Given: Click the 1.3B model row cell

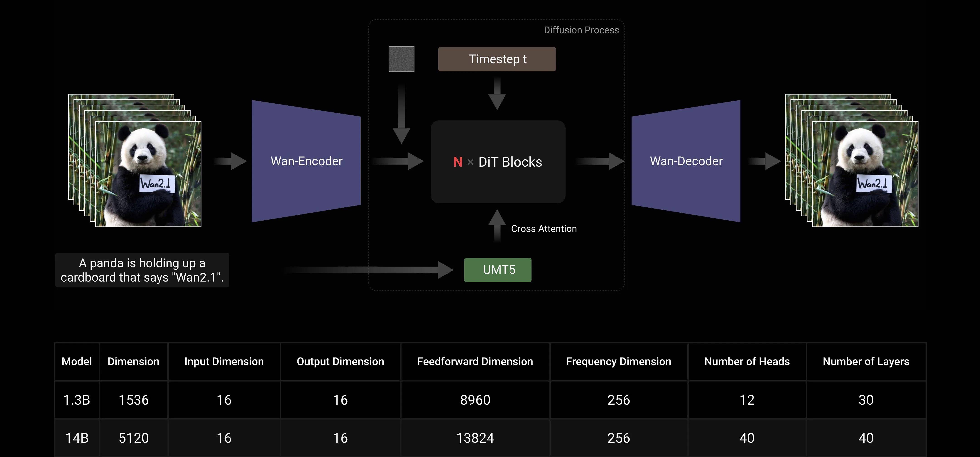Looking at the screenshot, I should click(76, 400).
